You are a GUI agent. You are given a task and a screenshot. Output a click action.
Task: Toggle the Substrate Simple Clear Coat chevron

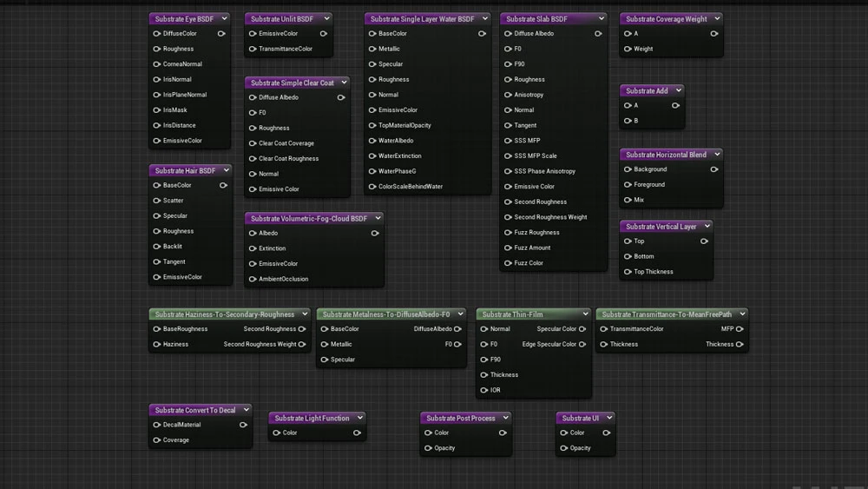[x=344, y=83]
